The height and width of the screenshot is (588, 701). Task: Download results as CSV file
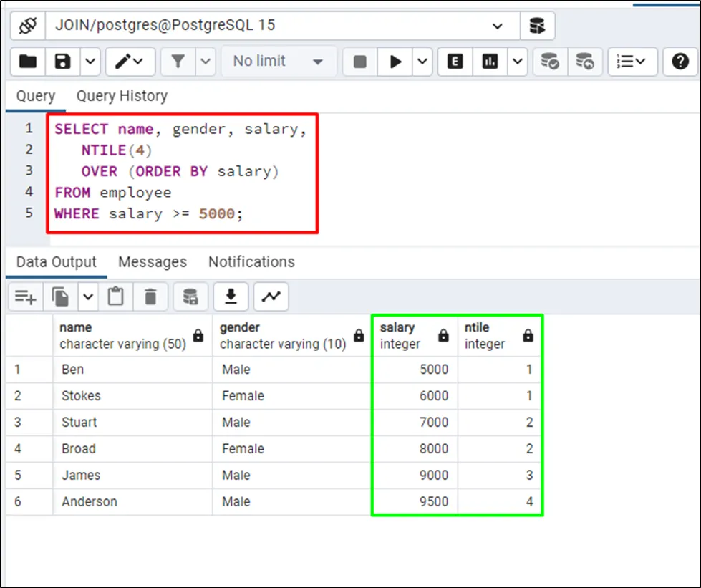(x=231, y=297)
